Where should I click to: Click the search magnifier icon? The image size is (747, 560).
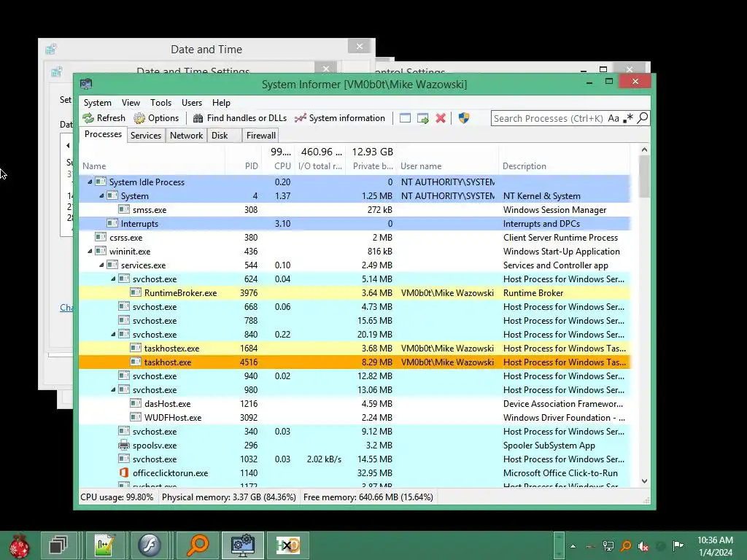pos(643,117)
